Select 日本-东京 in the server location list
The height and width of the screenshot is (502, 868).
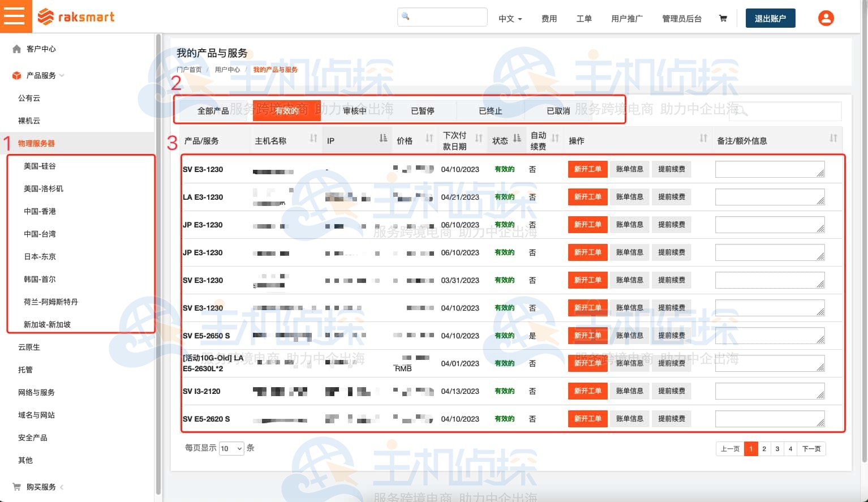pyautogui.click(x=39, y=256)
